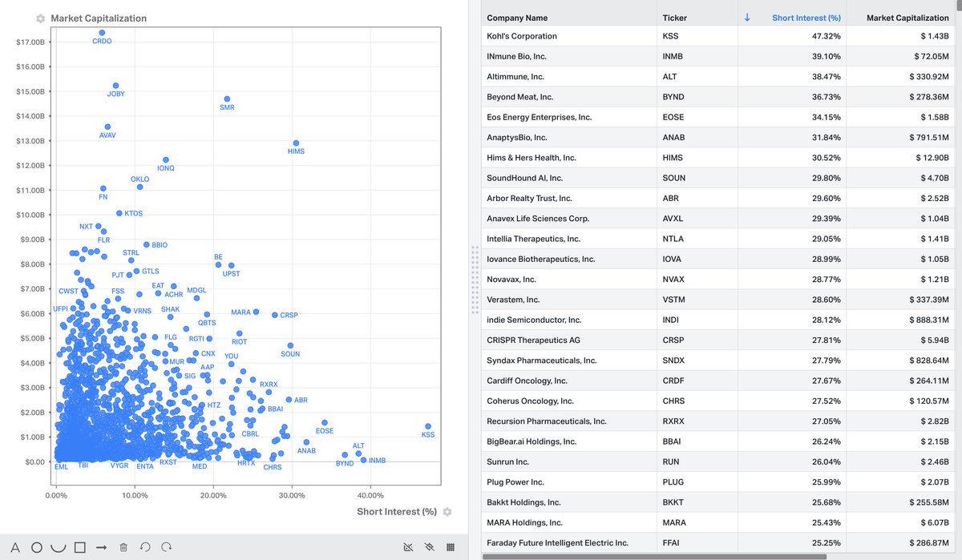The width and height of the screenshot is (962, 560).
Task: Click the INMB label on chart
Action: tap(377, 461)
